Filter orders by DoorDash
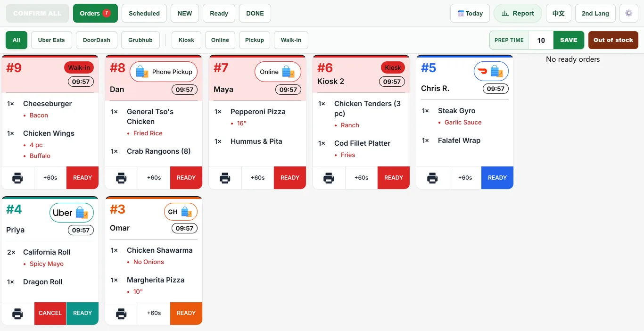This screenshot has height=331, width=644. click(97, 40)
